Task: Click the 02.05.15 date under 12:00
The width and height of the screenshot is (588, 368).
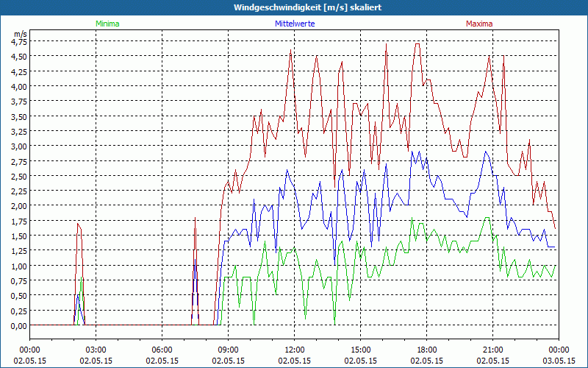Action: click(295, 361)
